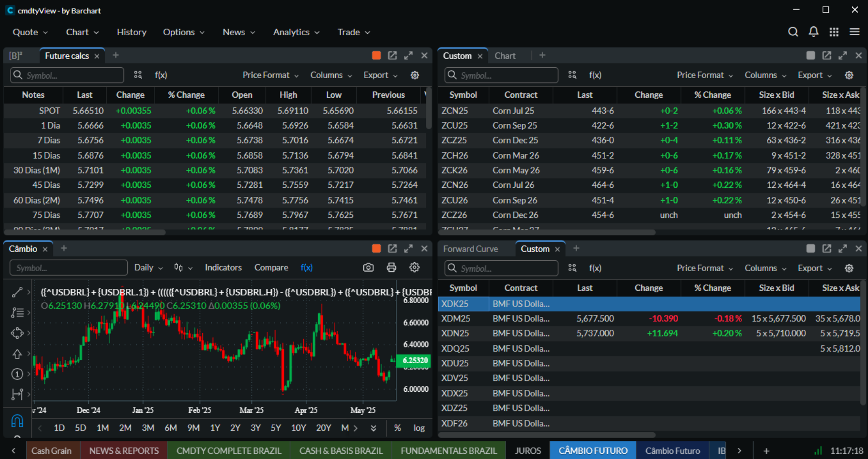Screen dimensions: 868x459
Task: Expand the XD futures Custom panel fullscreen
Action: point(843,248)
